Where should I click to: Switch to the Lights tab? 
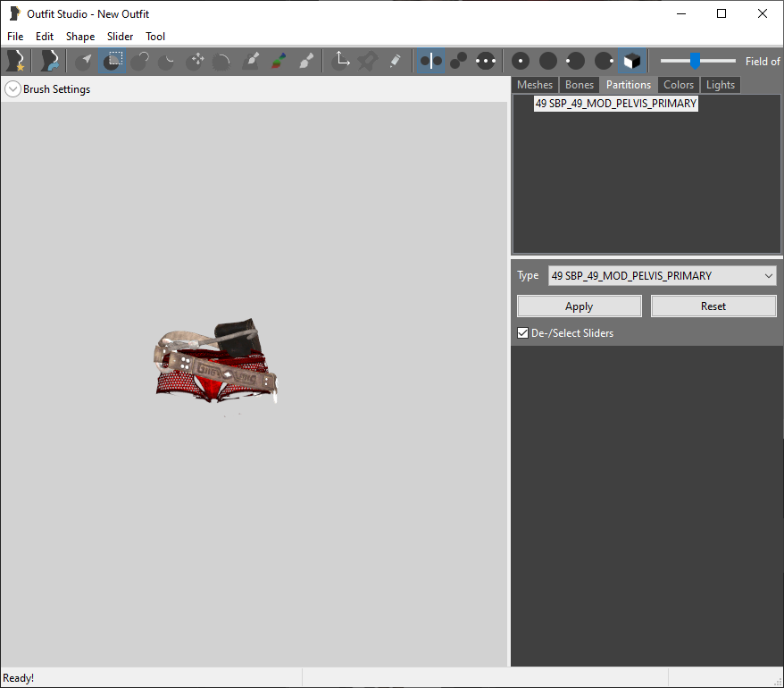pyautogui.click(x=720, y=85)
